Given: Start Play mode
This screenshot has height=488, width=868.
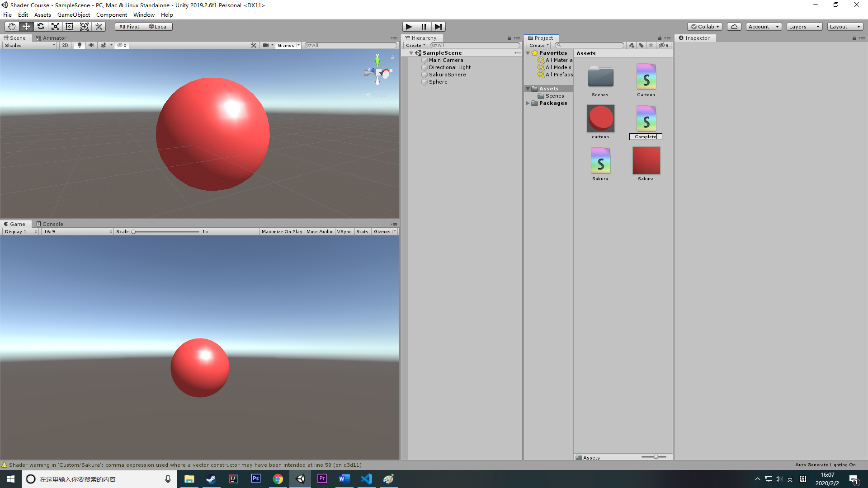Looking at the screenshot, I should pyautogui.click(x=409, y=27).
